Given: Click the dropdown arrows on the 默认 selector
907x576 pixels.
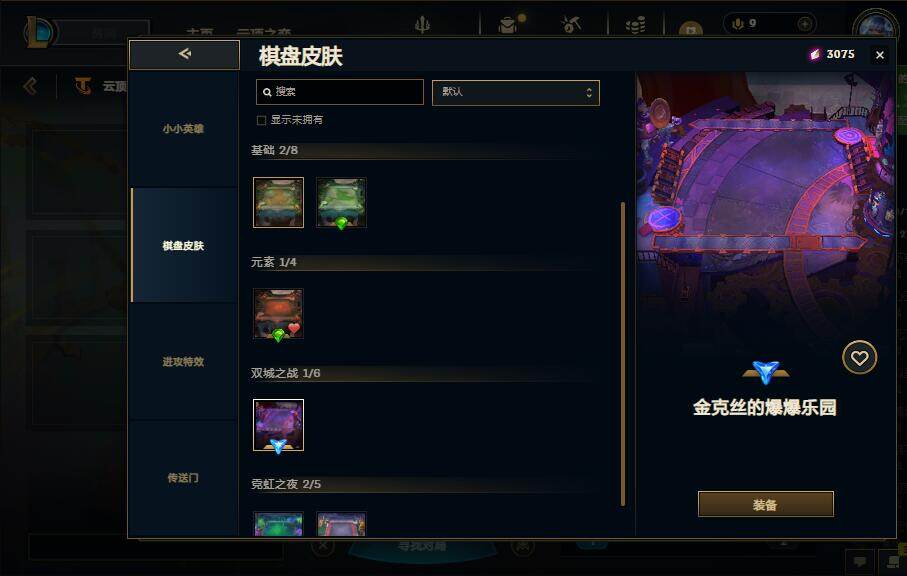Looking at the screenshot, I should click(x=589, y=93).
